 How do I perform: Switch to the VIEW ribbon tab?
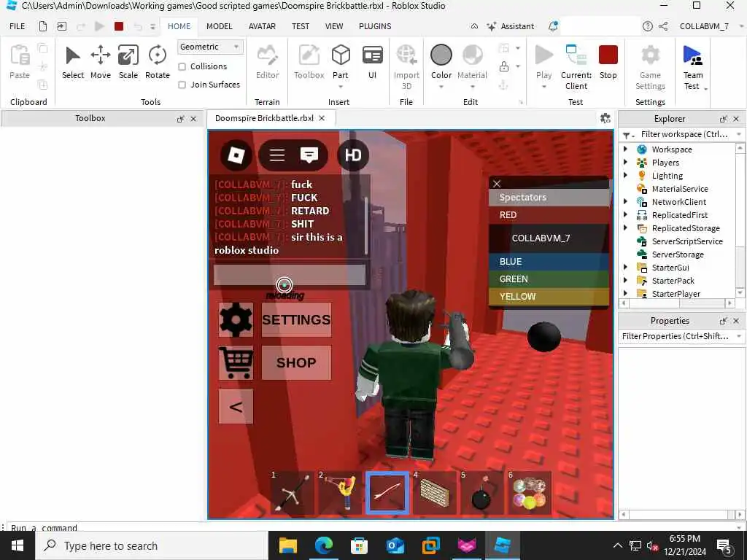[x=334, y=26]
